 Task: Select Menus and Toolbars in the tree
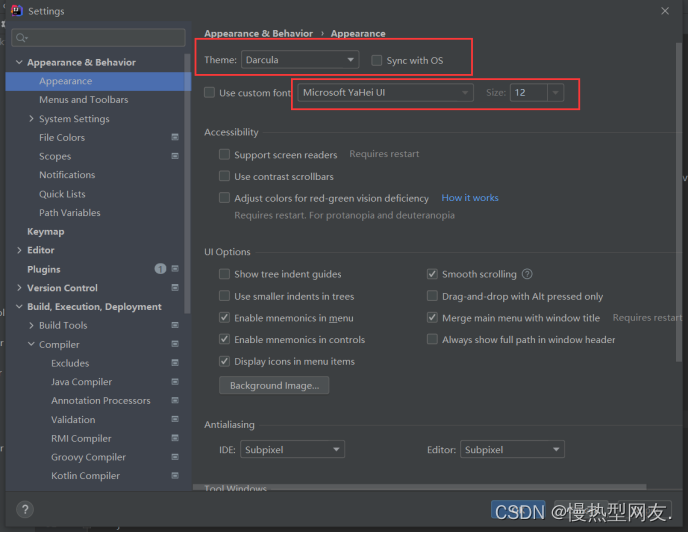83,100
